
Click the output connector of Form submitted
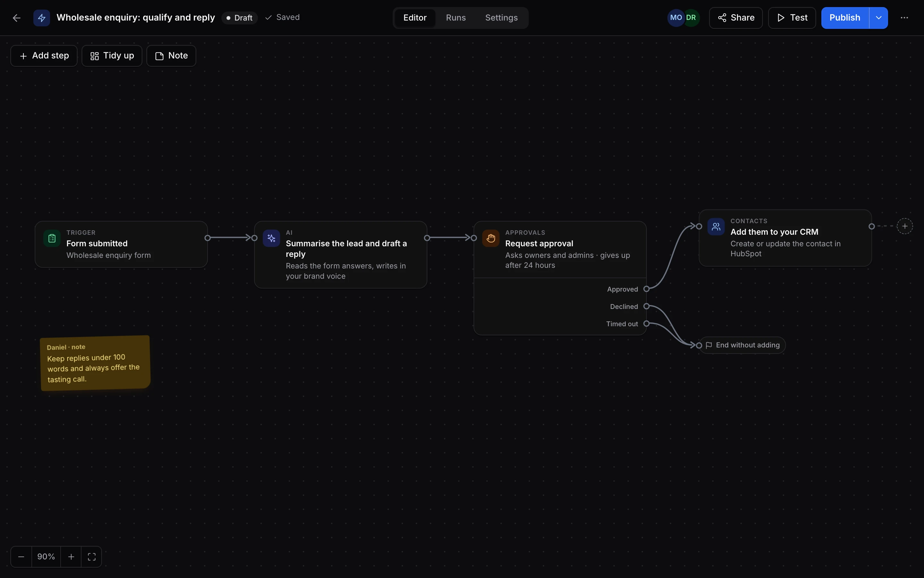(x=208, y=238)
